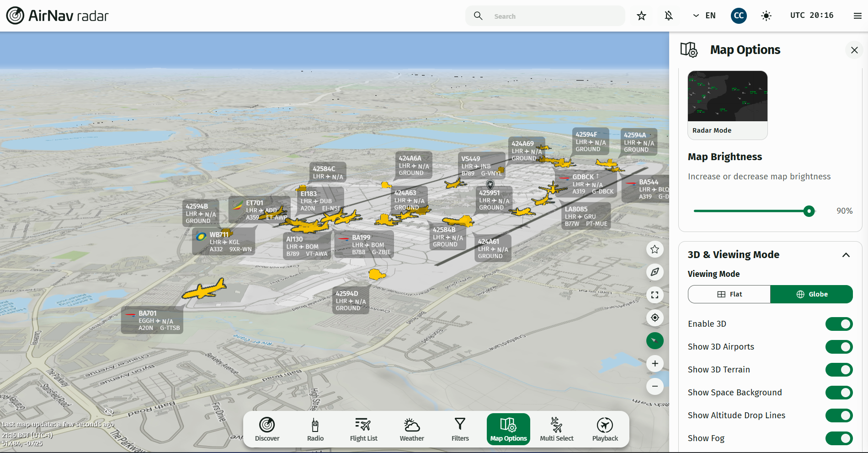Open the Discover radar panel
This screenshot has width=868, height=453.
coord(267,429)
